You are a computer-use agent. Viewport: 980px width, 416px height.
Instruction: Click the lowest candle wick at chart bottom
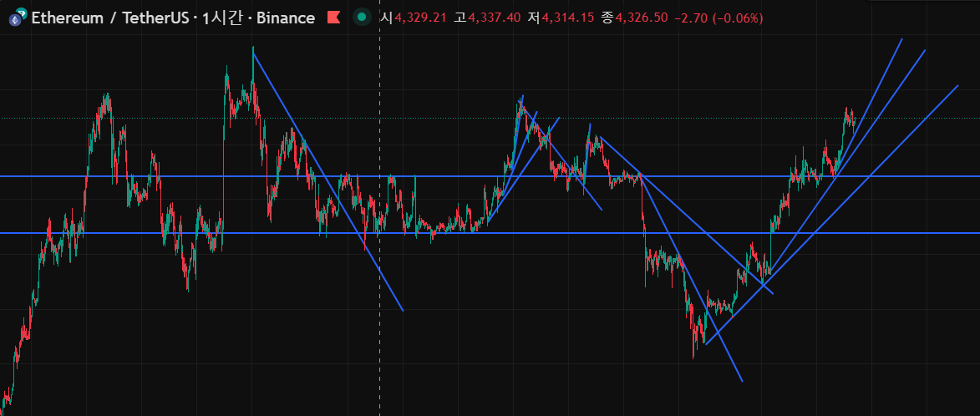pos(694,355)
